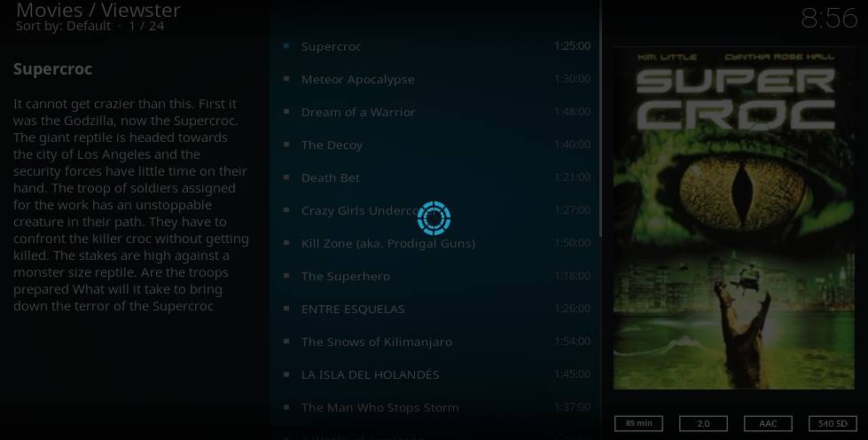
Task: Open Meteor Apocalypse from the list
Action: 434,79
